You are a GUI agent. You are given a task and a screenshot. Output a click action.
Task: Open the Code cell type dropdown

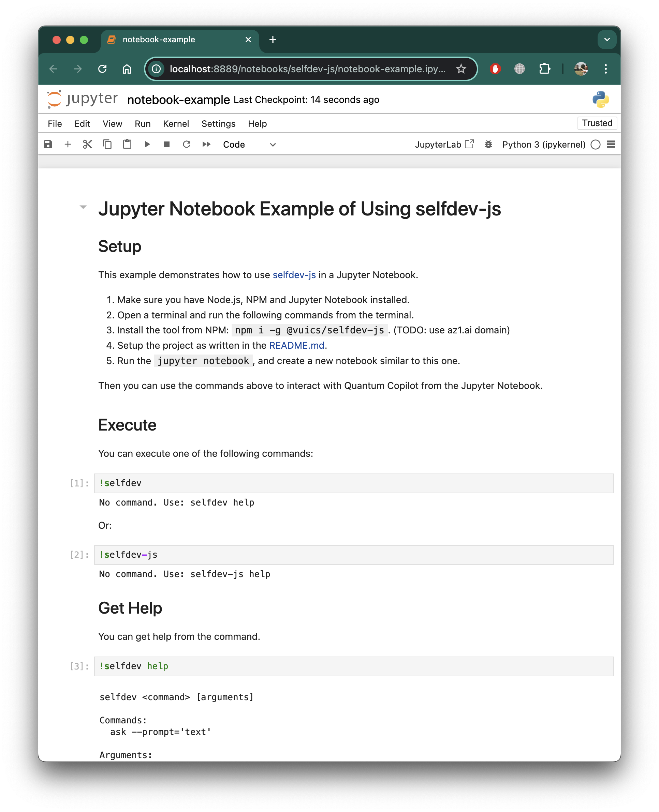click(249, 145)
